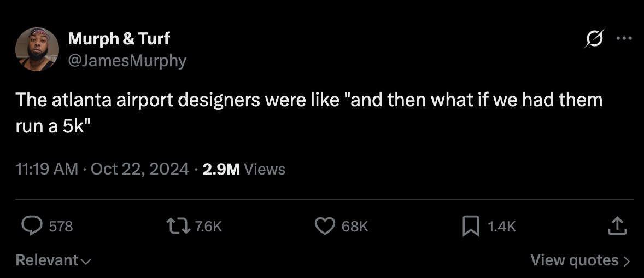Open the three-dot more options menu
The image size is (644, 278).
(624, 39)
